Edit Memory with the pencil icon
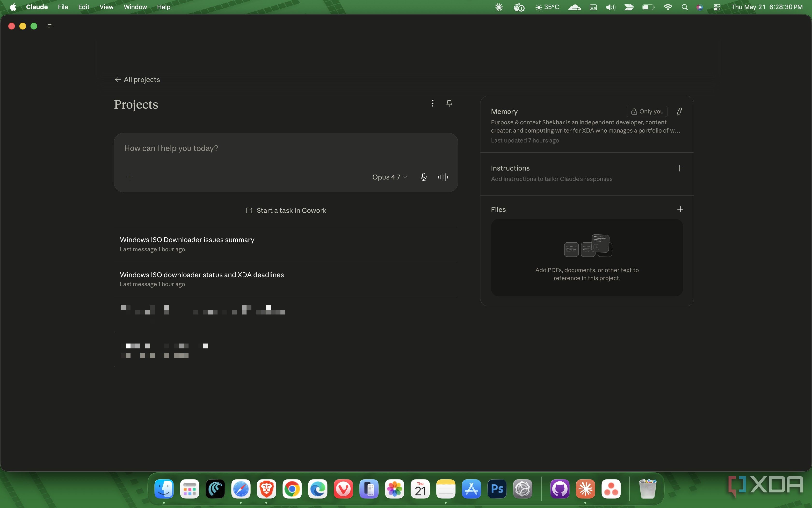 coord(679,112)
